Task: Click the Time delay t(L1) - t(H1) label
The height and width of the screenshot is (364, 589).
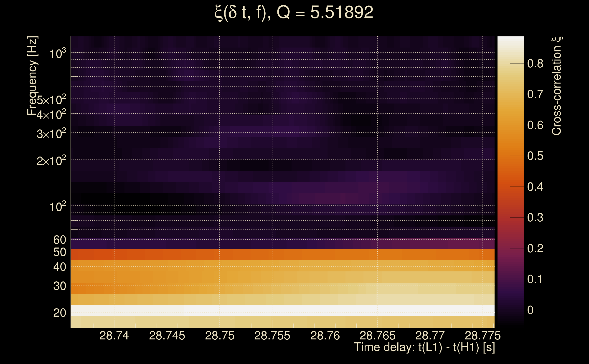Action: [424, 347]
